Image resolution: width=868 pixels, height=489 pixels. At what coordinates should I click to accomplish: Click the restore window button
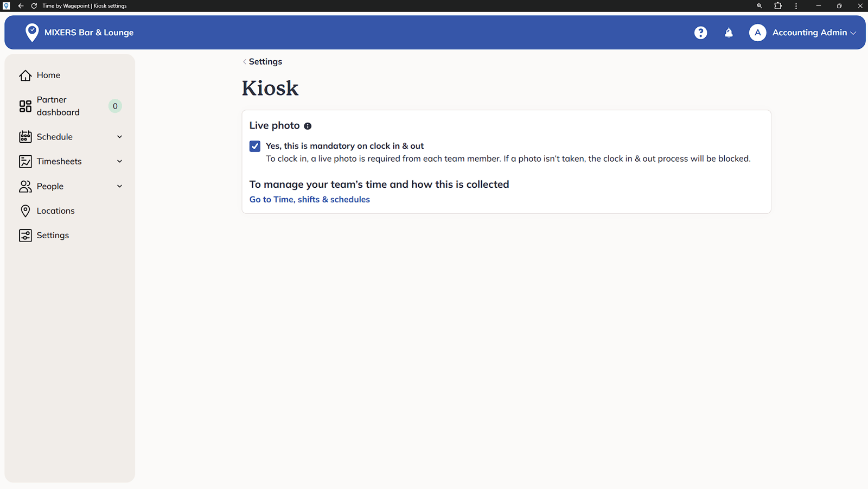click(x=839, y=6)
